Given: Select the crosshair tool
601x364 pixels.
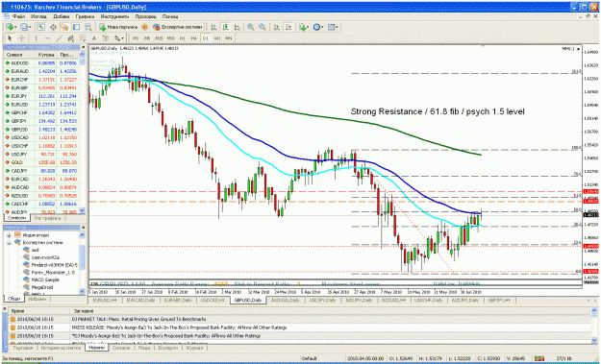Looking at the screenshot, I should click(x=22, y=38).
